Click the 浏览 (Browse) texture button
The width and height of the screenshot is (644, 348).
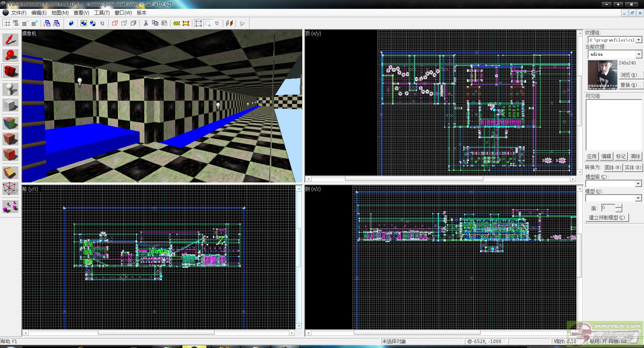630,75
